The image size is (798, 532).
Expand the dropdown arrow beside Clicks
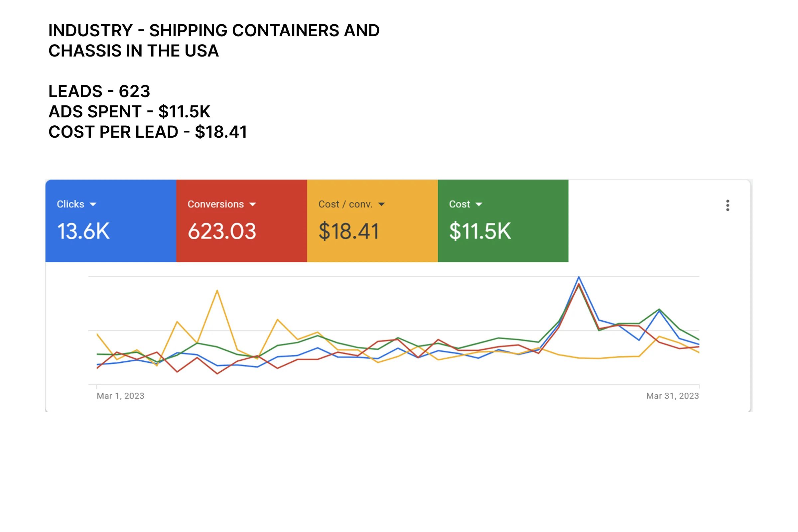click(93, 204)
